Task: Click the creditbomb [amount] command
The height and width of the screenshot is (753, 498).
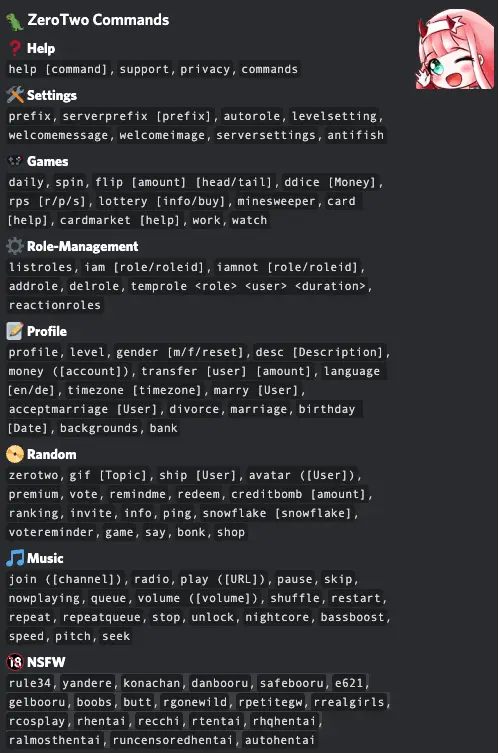Action: click(298, 494)
